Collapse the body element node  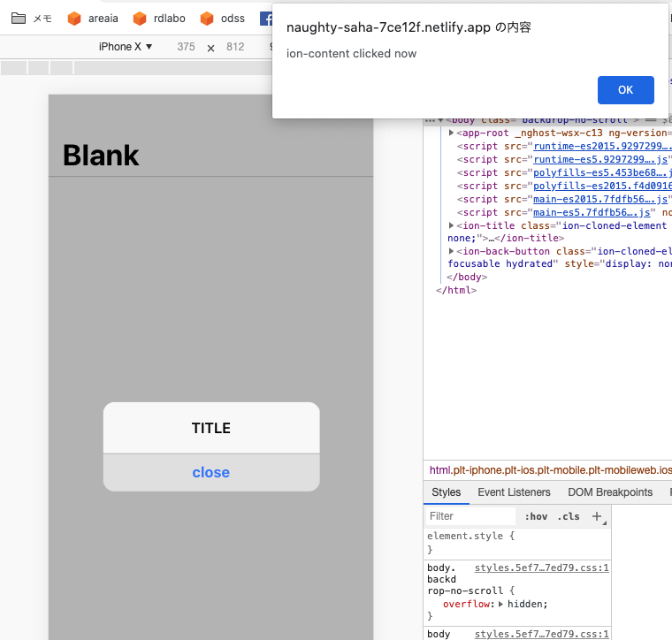440,120
